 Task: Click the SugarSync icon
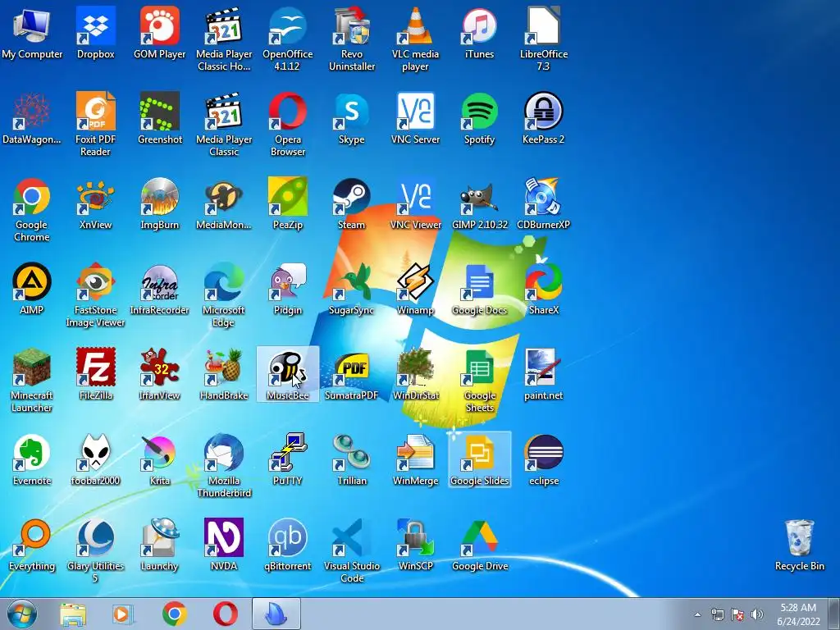pos(351,289)
